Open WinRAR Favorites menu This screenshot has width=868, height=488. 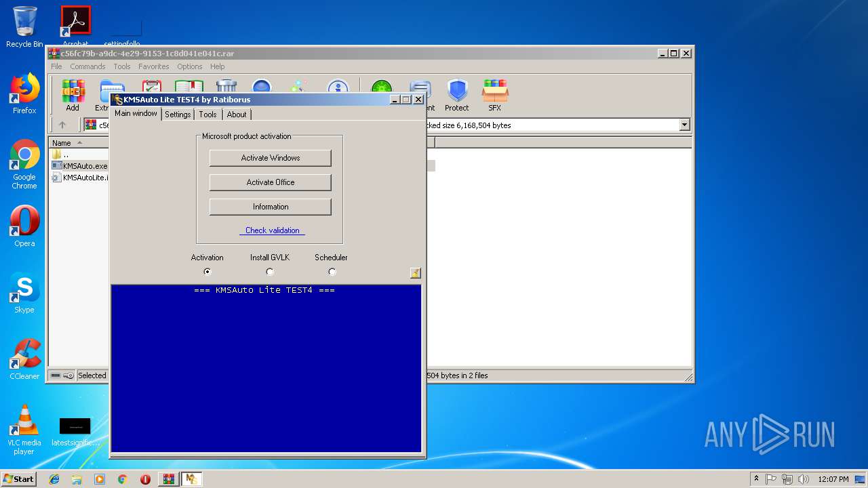(x=154, y=66)
